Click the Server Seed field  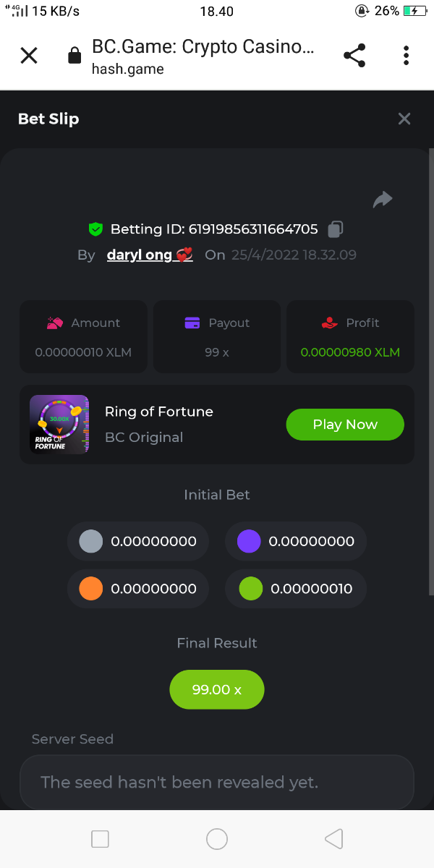click(217, 782)
